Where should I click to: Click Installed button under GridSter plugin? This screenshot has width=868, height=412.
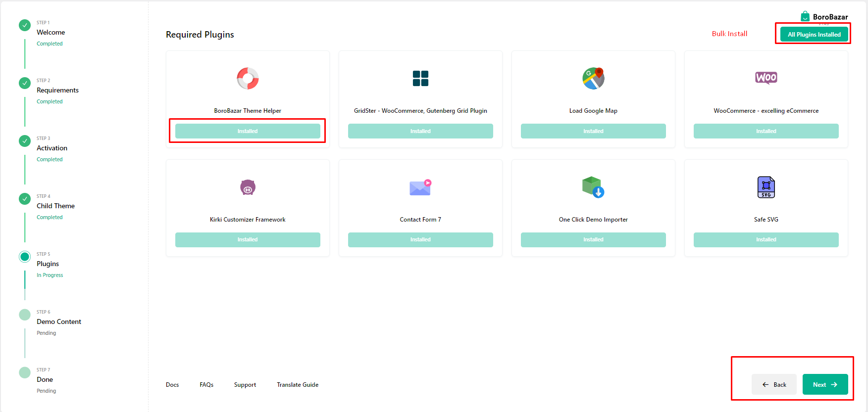point(420,131)
